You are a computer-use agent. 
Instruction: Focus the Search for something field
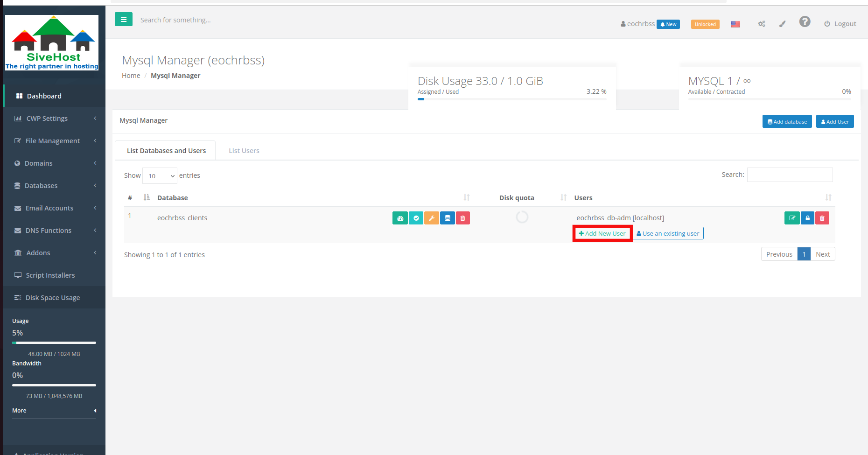point(175,20)
